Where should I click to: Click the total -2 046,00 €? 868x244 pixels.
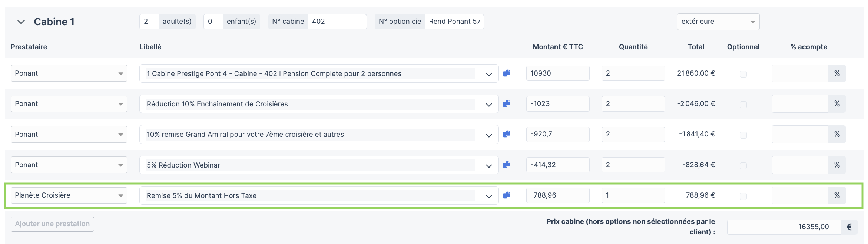click(x=696, y=103)
